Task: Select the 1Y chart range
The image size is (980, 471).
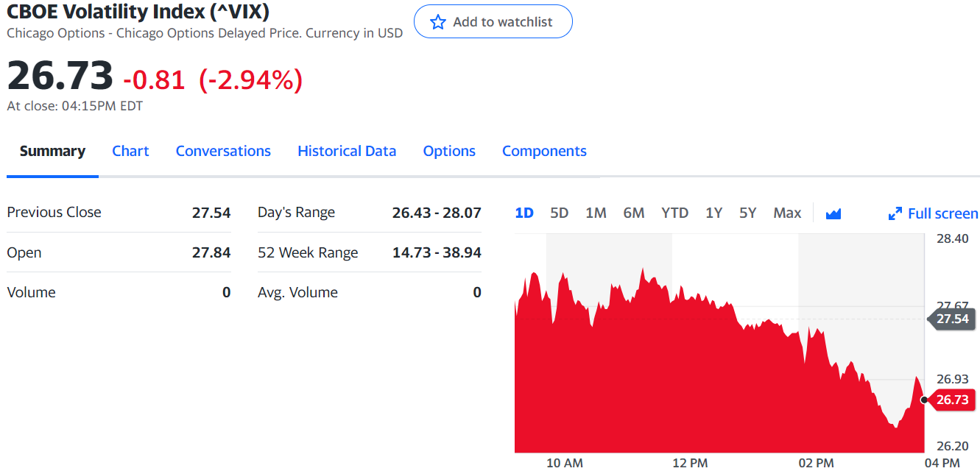Action: click(713, 213)
